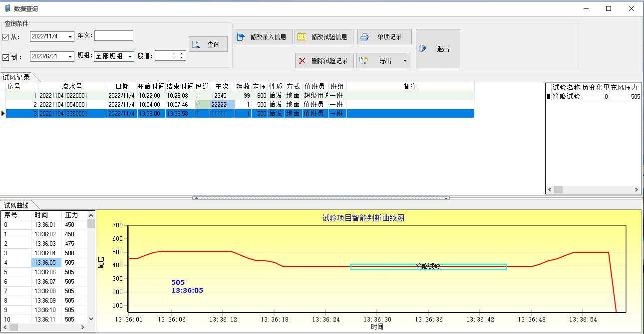
Task: Expand the 导出 dropdown arrow
Action: click(405, 61)
